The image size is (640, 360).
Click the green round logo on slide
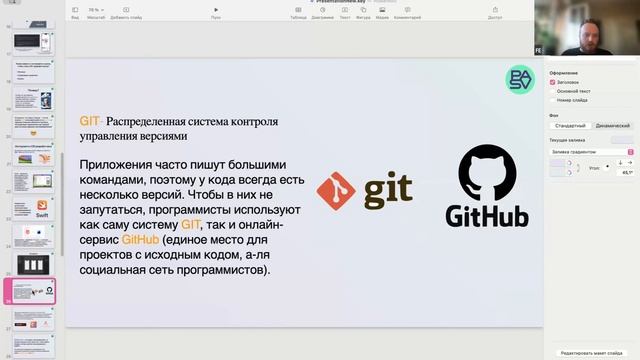(520, 80)
